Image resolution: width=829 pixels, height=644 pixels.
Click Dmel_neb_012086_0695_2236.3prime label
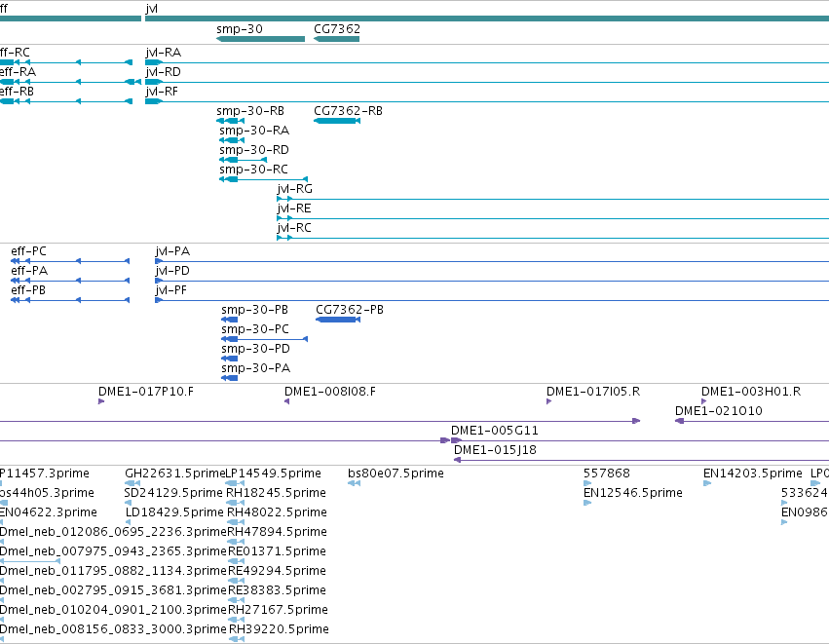(x=113, y=531)
